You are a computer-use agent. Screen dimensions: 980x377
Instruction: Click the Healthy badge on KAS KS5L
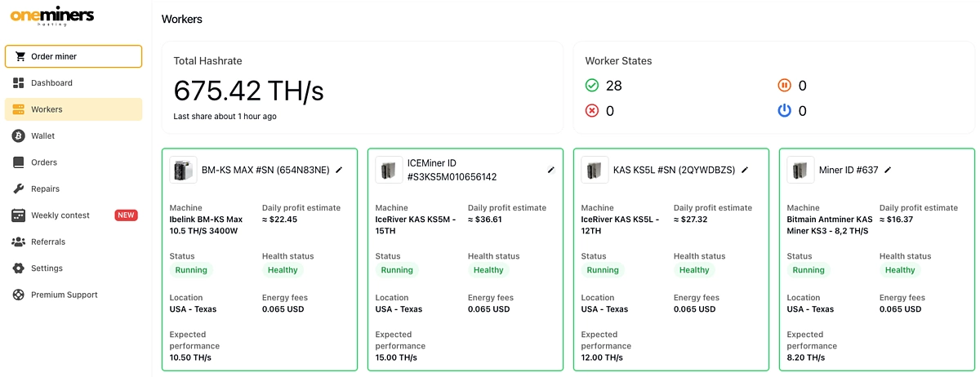pos(694,270)
